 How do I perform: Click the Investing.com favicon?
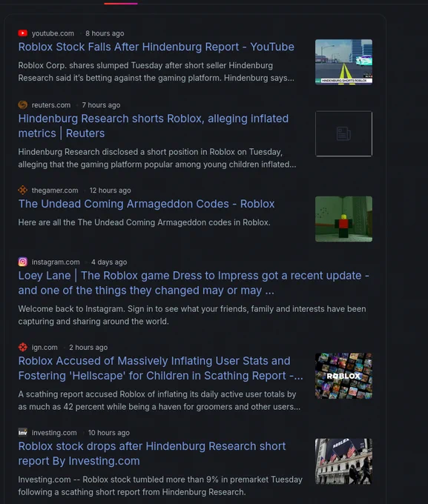22,432
